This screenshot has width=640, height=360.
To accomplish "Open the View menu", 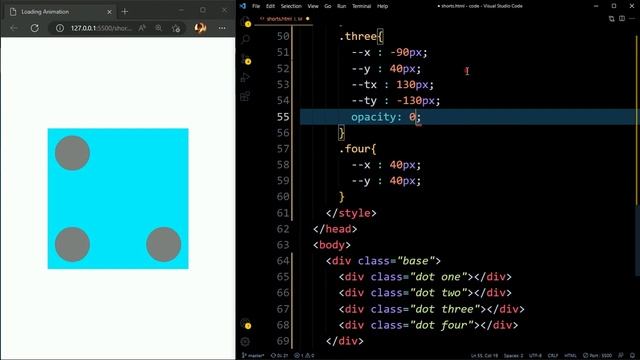I will [313, 6].
